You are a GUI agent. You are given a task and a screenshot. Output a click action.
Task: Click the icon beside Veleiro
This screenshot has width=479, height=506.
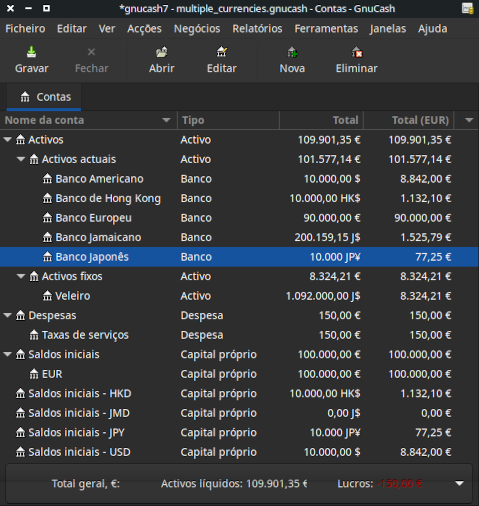click(x=47, y=296)
